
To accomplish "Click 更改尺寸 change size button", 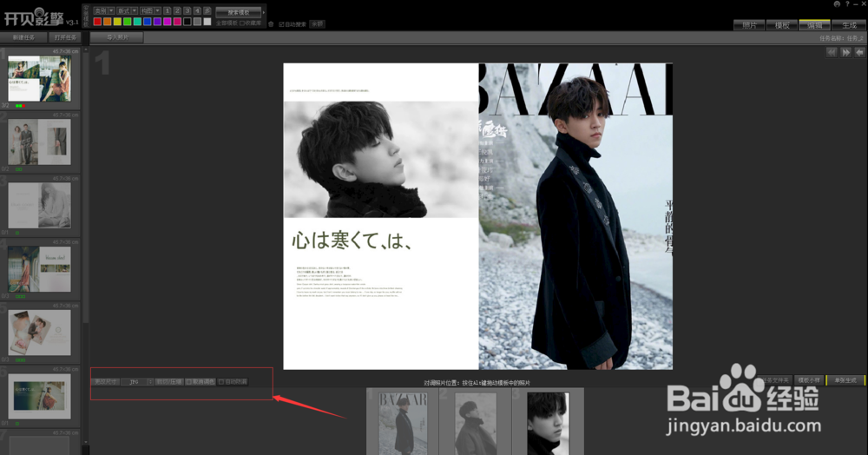I will pos(105,382).
